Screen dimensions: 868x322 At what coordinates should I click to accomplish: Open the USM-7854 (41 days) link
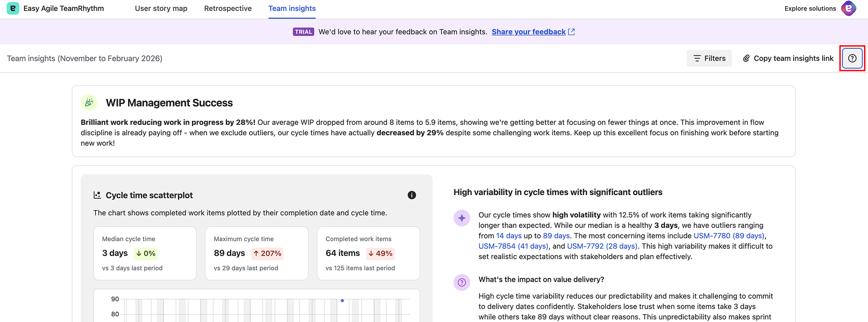[513, 246]
